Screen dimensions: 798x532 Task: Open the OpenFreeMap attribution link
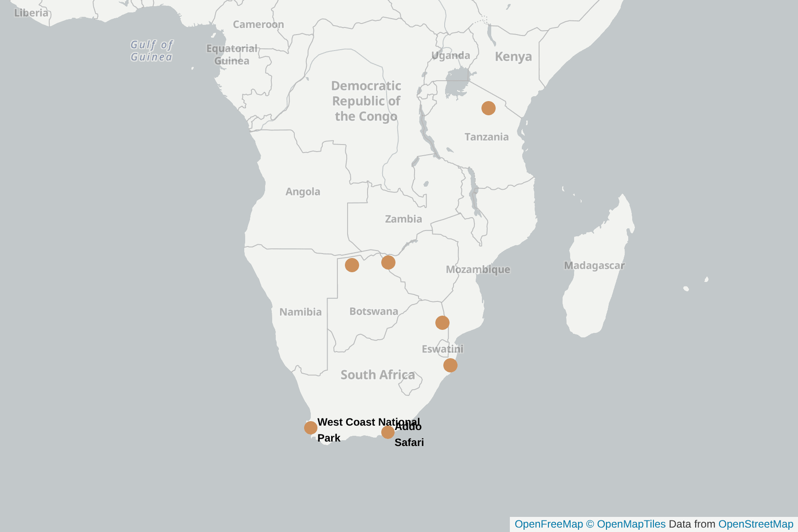pos(549,524)
